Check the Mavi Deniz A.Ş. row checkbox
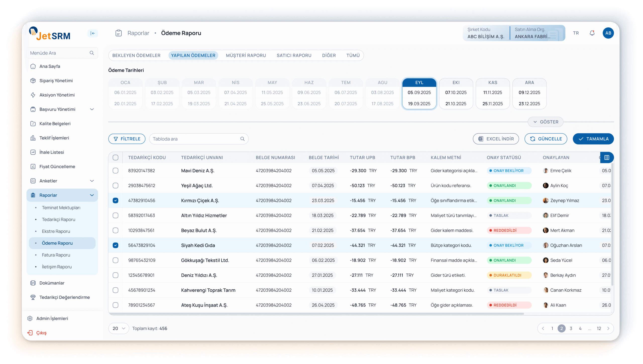This screenshot has width=643, height=364. (116, 171)
